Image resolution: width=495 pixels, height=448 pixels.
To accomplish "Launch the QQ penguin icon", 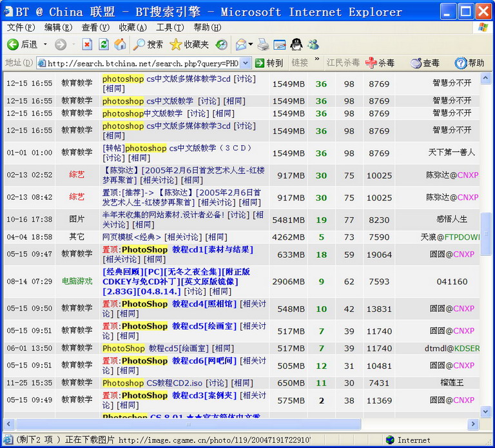I will click(x=296, y=44).
